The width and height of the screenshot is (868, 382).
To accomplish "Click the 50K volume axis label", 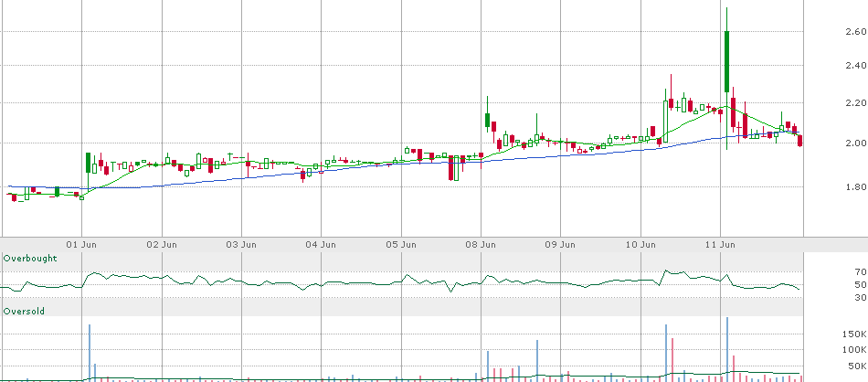I will point(856,366).
